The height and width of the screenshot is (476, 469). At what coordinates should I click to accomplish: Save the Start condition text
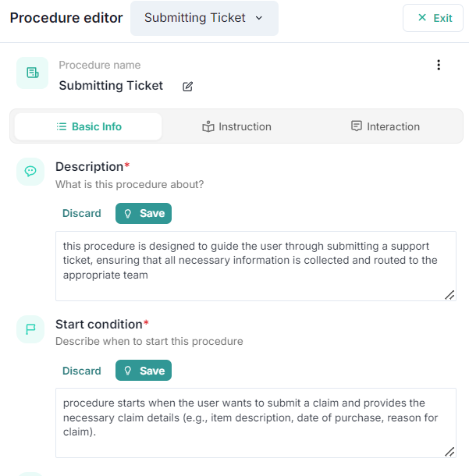click(144, 371)
